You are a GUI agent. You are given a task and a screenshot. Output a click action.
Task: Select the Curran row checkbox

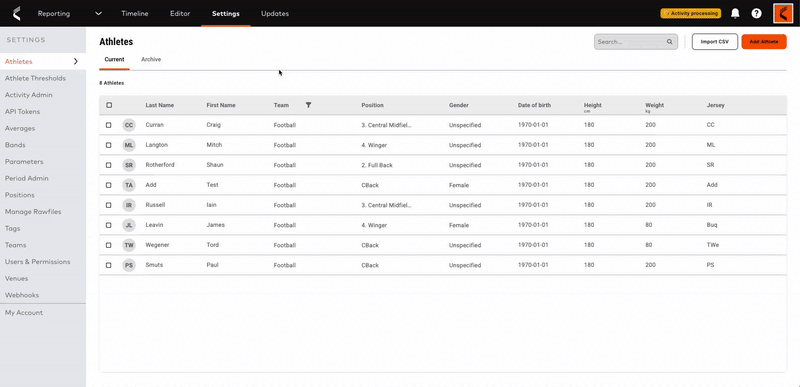click(109, 125)
